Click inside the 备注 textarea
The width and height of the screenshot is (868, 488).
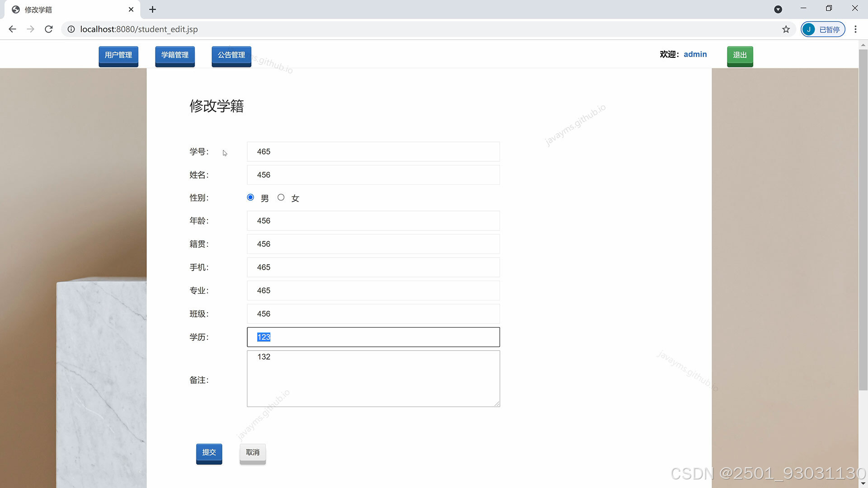click(x=373, y=379)
